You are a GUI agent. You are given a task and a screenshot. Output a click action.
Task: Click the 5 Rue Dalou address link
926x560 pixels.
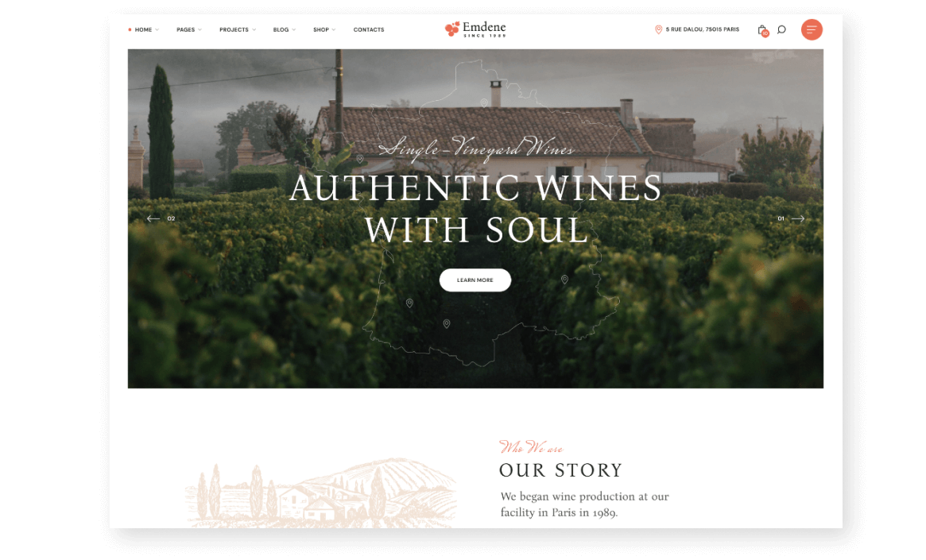[702, 29]
